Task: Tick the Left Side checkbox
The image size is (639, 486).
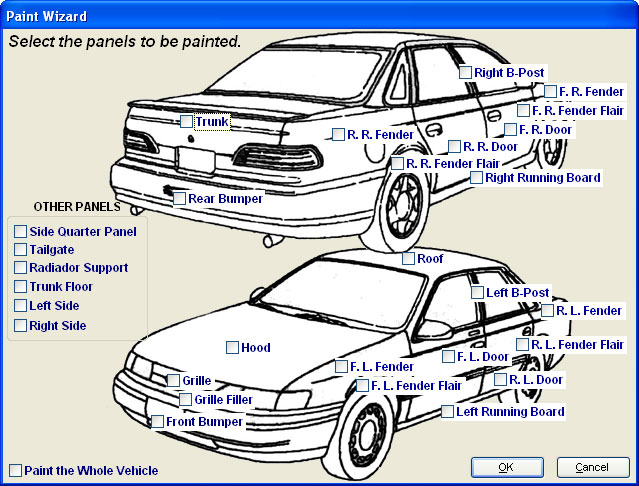Action: [x=20, y=306]
